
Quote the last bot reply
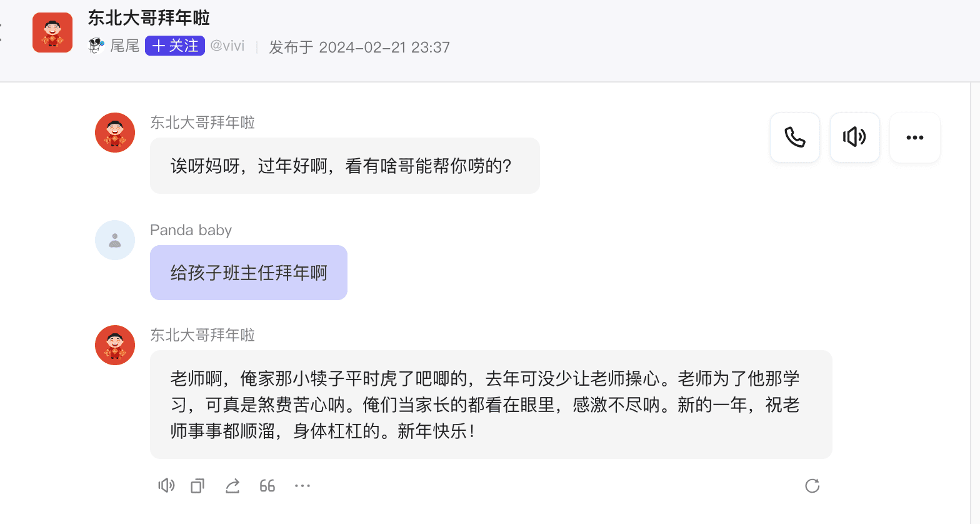(267, 486)
